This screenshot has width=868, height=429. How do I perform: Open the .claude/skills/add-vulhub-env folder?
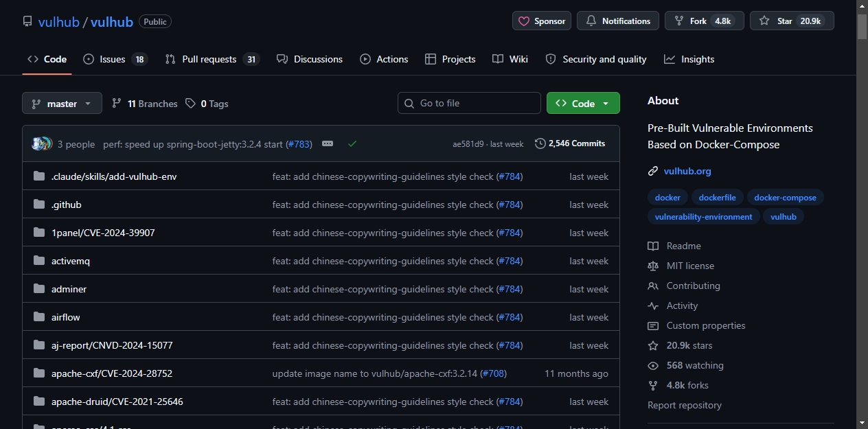[114, 176]
